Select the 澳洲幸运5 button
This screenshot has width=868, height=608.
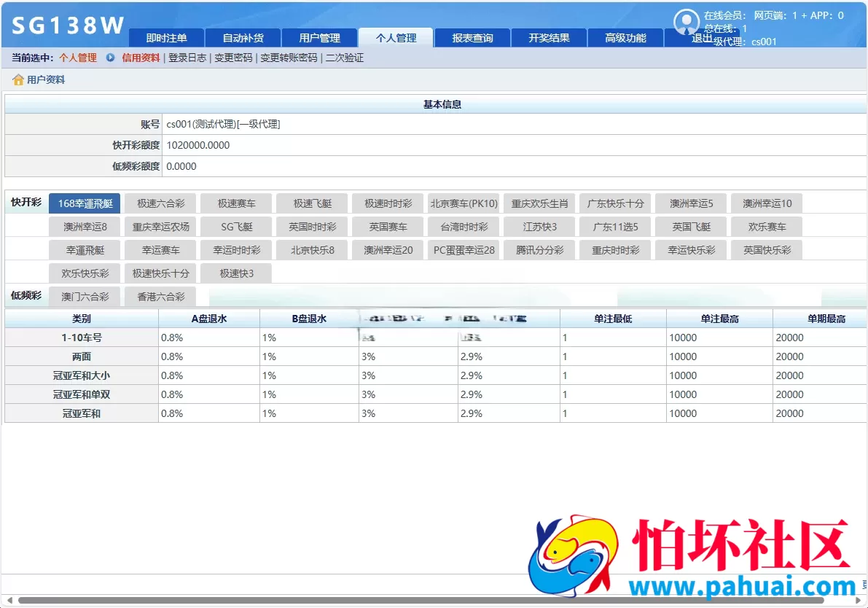click(x=692, y=203)
